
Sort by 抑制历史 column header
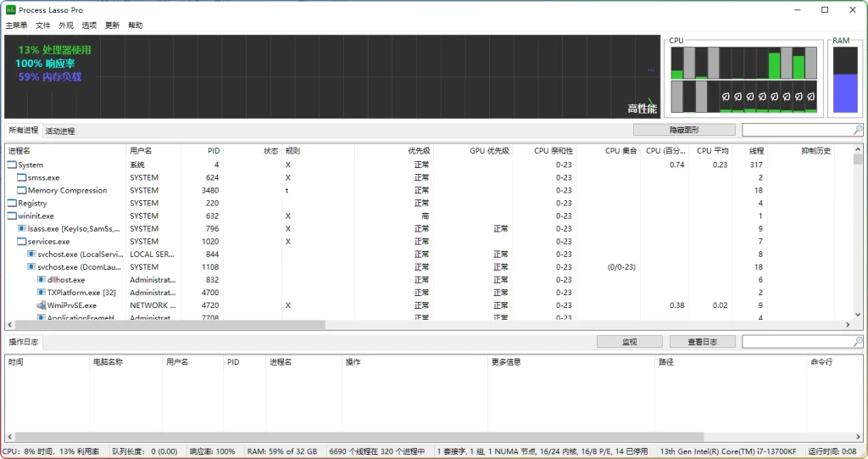click(x=802, y=151)
